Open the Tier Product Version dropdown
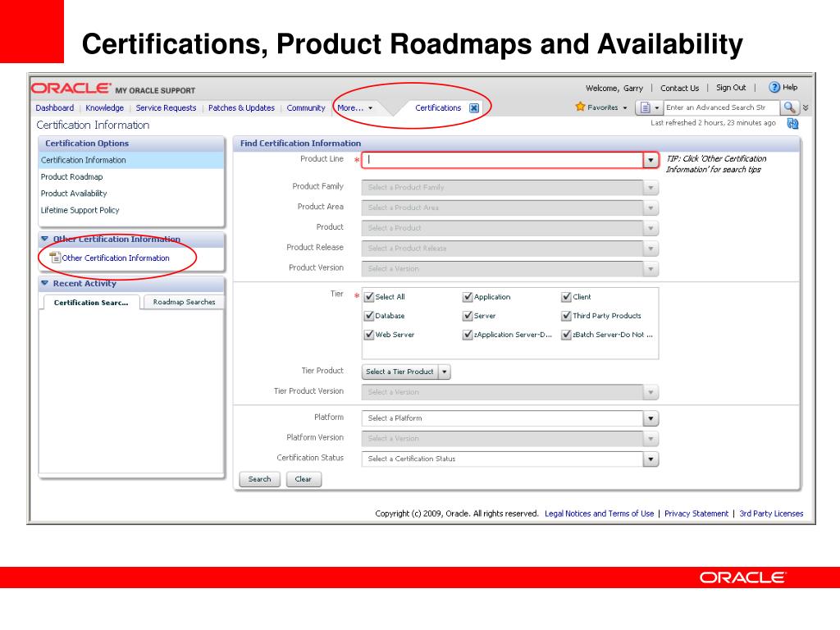 click(x=510, y=392)
